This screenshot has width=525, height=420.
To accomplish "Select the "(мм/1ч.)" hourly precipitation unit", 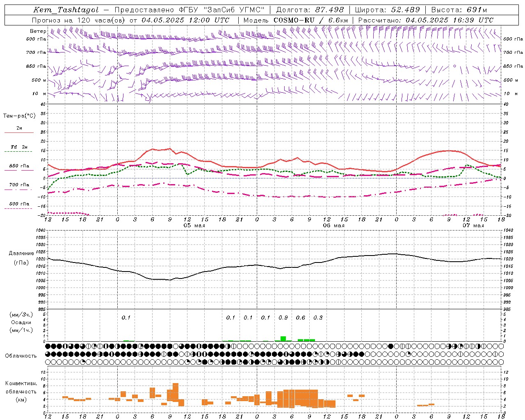I will [x=21, y=330].
